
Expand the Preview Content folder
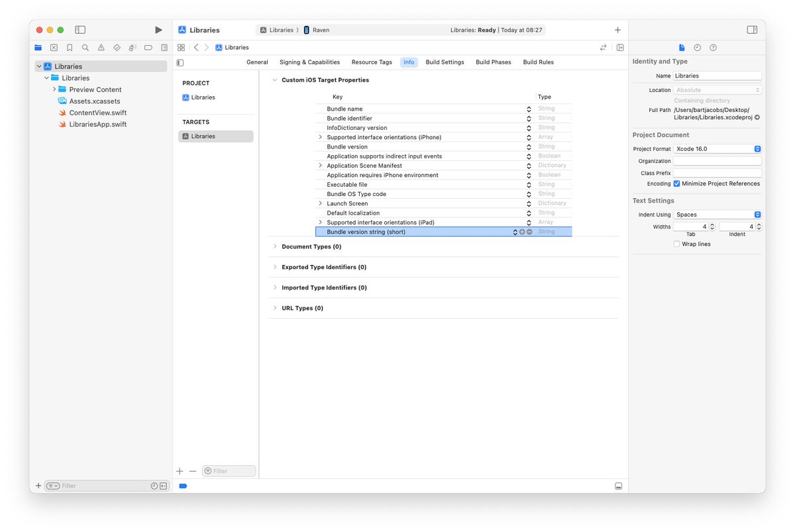tap(54, 89)
